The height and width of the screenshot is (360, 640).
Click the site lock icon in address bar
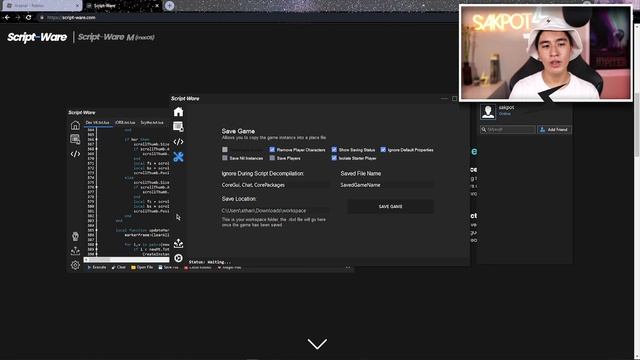[x=42, y=18]
